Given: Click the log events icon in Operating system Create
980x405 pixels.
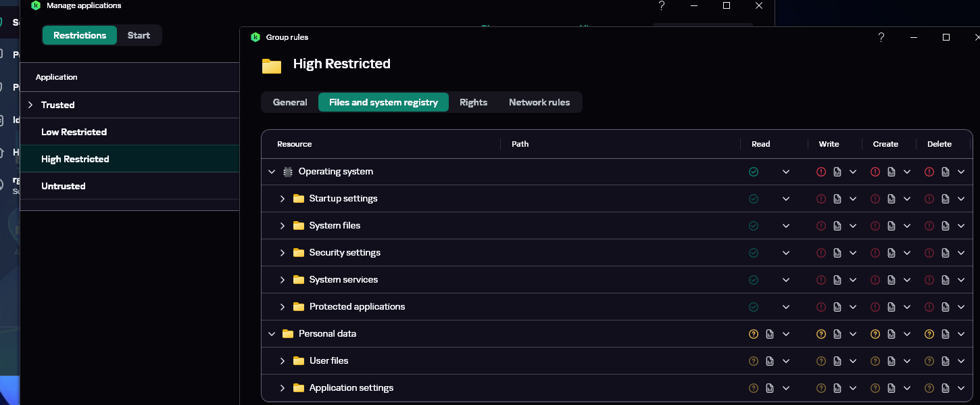Looking at the screenshot, I should click(891, 172).
